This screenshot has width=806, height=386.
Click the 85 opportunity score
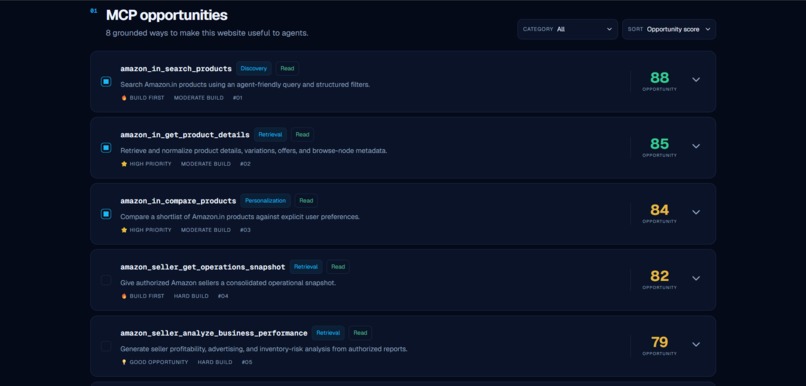(x=660, y=144)
